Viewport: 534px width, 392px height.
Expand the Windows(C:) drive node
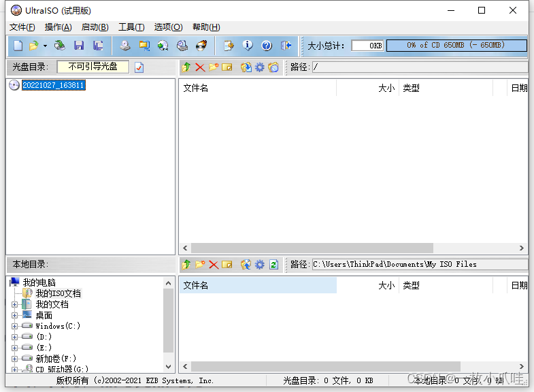14,326
